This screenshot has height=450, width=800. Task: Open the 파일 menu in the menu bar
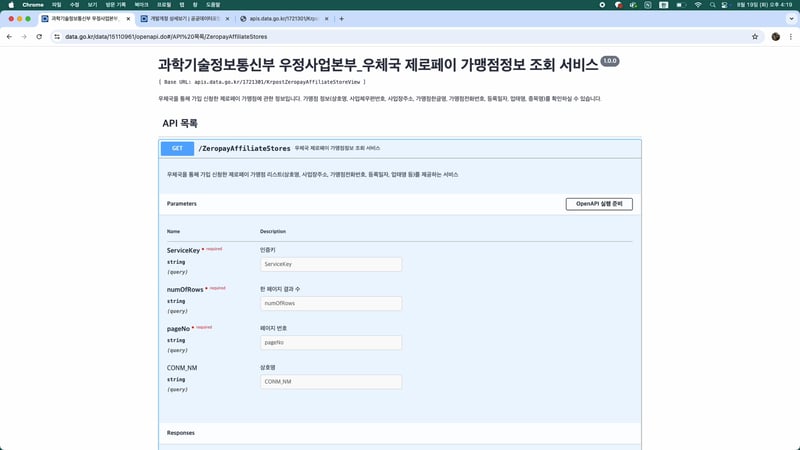57,5
